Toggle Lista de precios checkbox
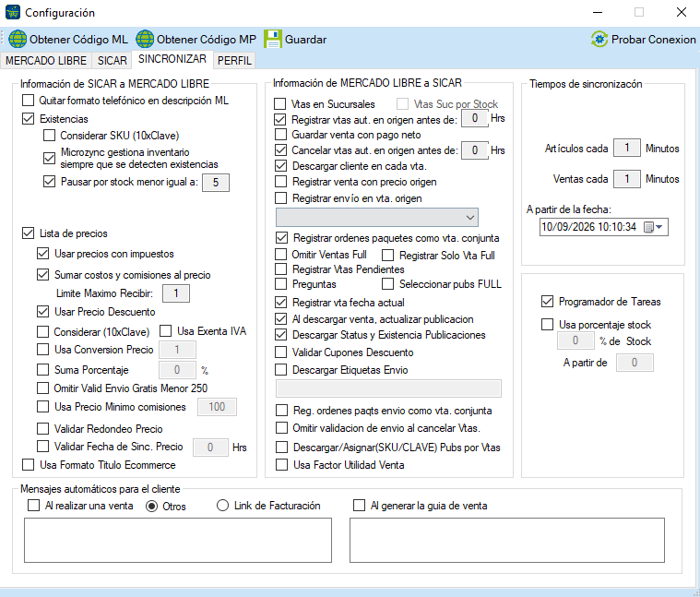The width and height of the screenshot is (700, 597). 28,233
